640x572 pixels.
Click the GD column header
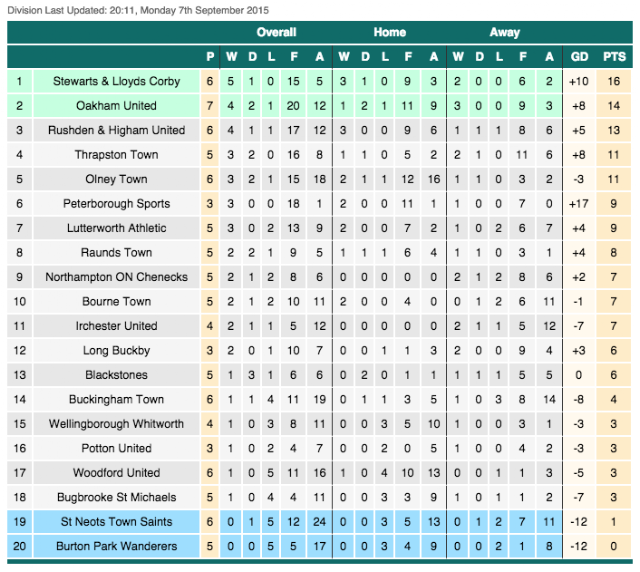pyautogui.click(x=579, y=57)
